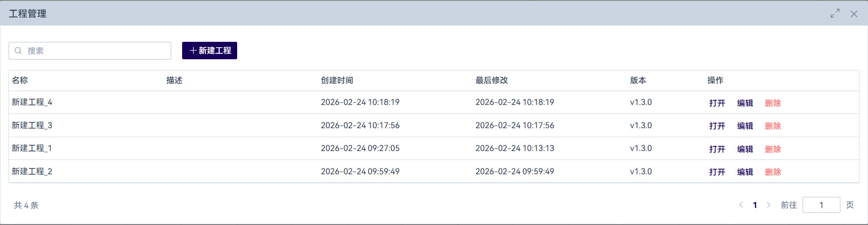Delete project 新建工程_3

[x=773, y=126]
